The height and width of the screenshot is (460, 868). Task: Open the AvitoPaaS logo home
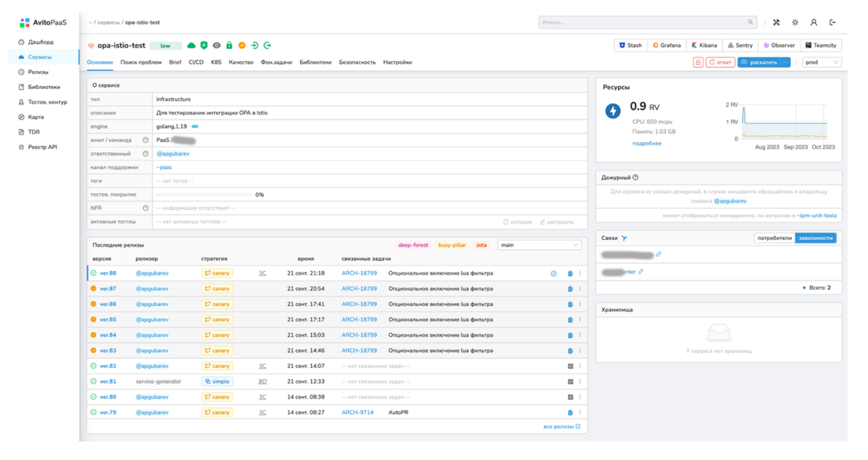pos(44,22)
